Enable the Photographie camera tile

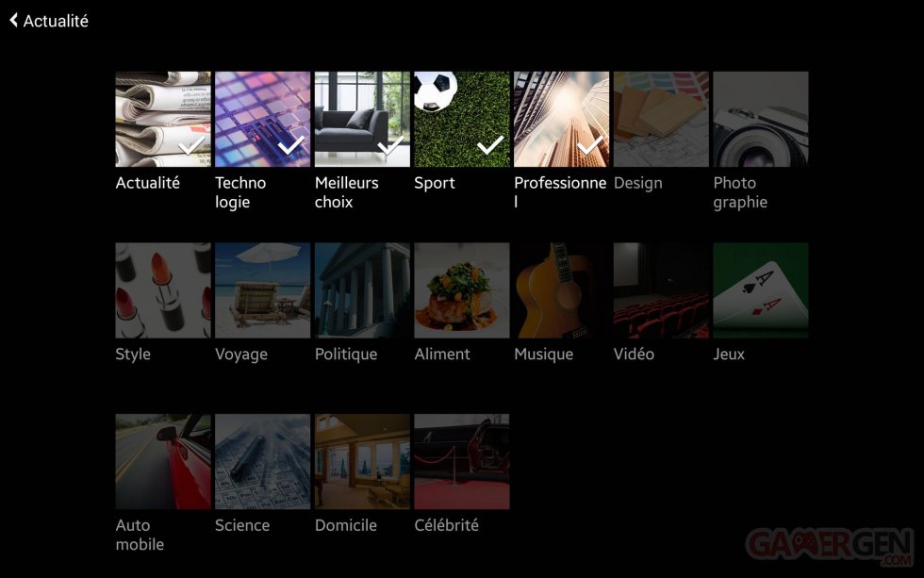(761, 119)
